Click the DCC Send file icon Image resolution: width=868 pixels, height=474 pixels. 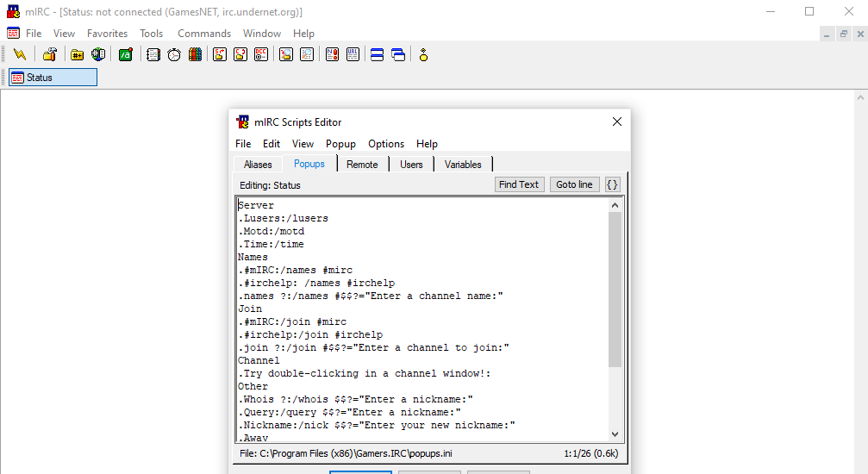[x=220, y=55]
